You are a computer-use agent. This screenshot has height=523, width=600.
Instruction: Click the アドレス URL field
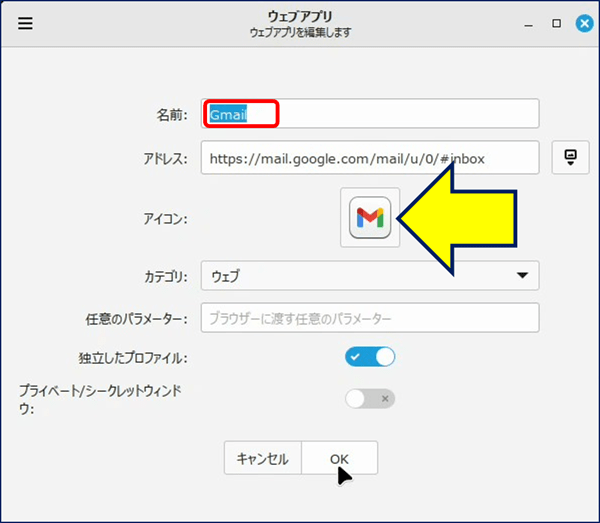click(370, 158)
